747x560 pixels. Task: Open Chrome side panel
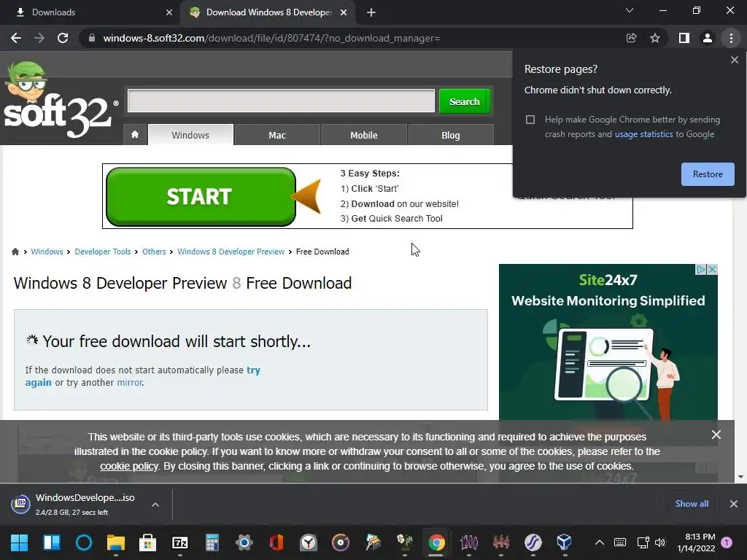click(684, 38)
